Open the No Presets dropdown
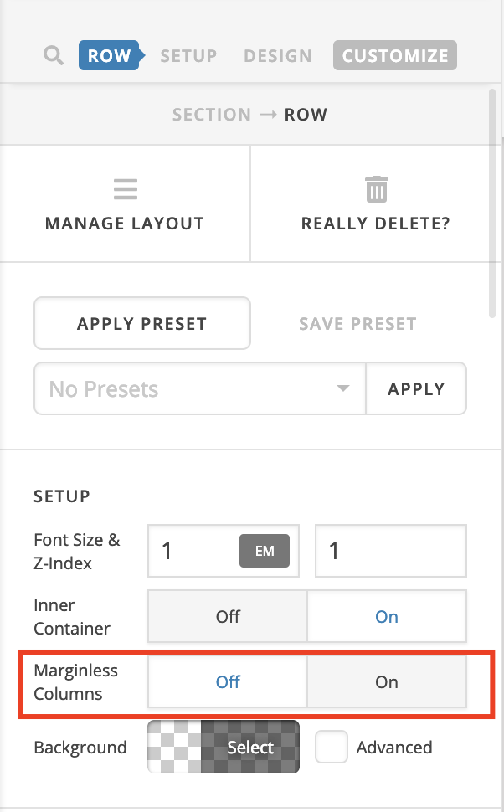 coord(200,388)
